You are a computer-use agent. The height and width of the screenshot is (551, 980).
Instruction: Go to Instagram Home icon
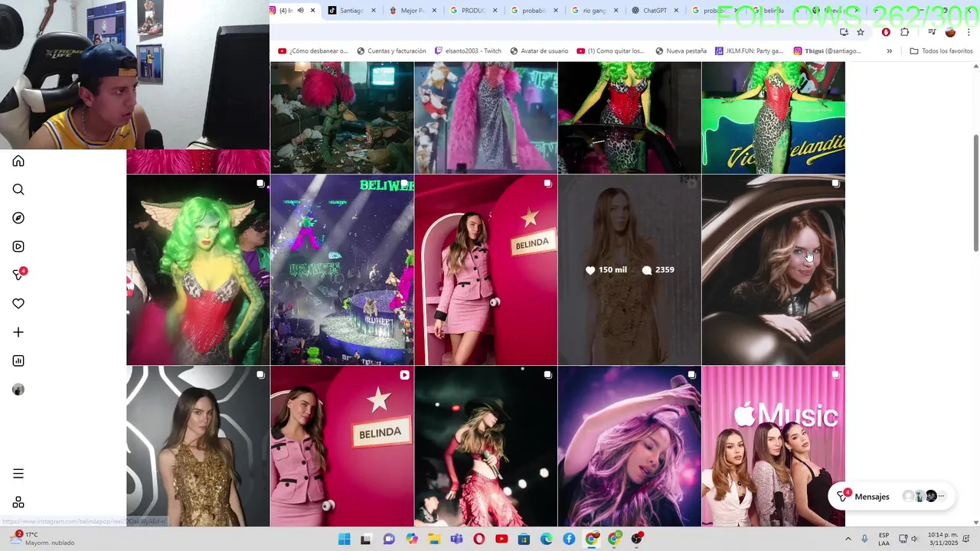pyautogui.click(x=18, y=161)
